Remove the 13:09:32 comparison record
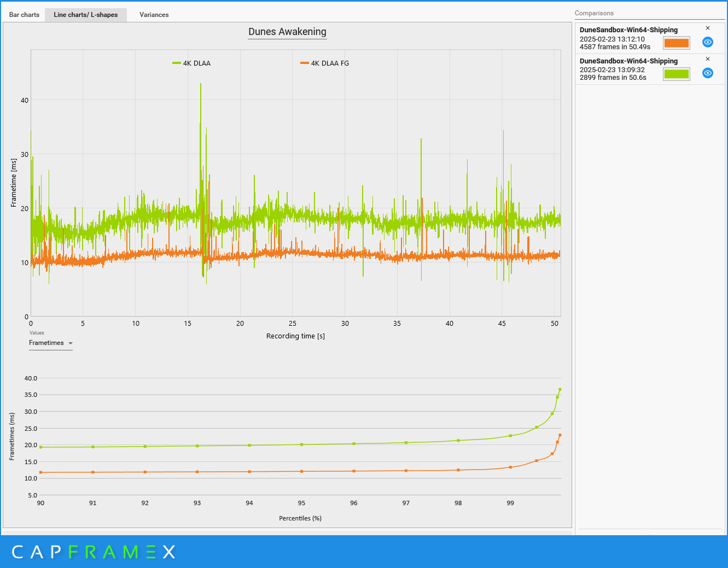 (x=708, y=58)
